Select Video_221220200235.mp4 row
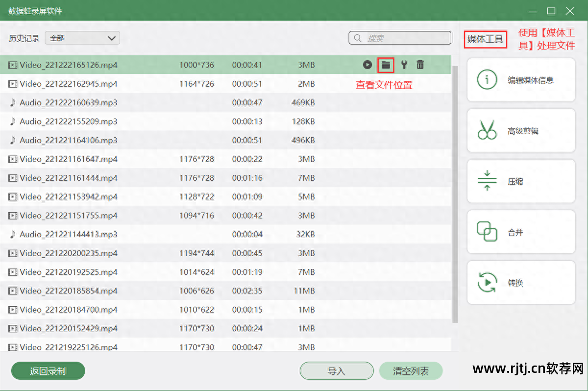The image size is (588, 391). (225, 253)
